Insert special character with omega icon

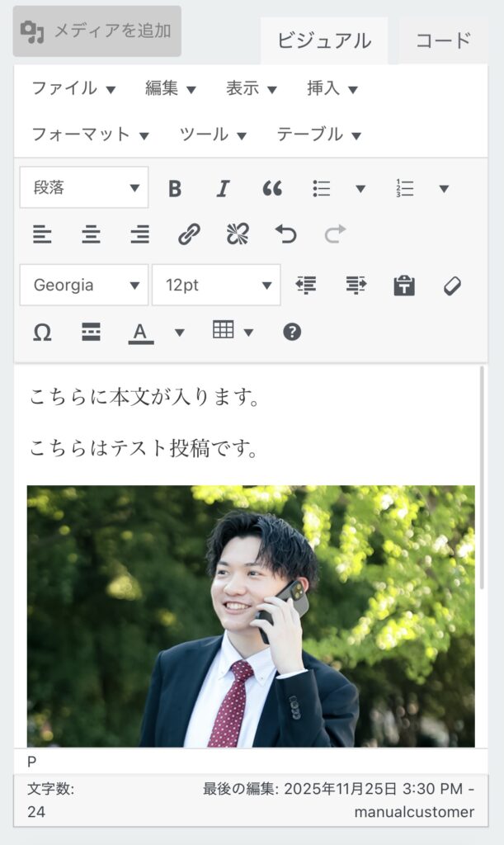[42, 332]
